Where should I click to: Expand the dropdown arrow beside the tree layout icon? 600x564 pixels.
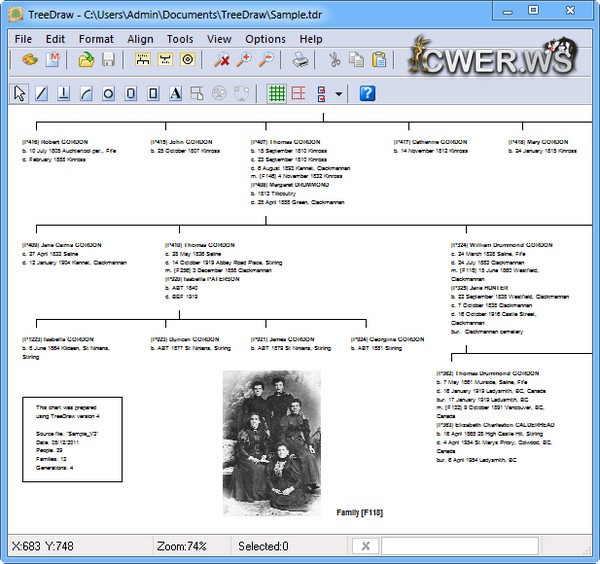coord(339,94)
